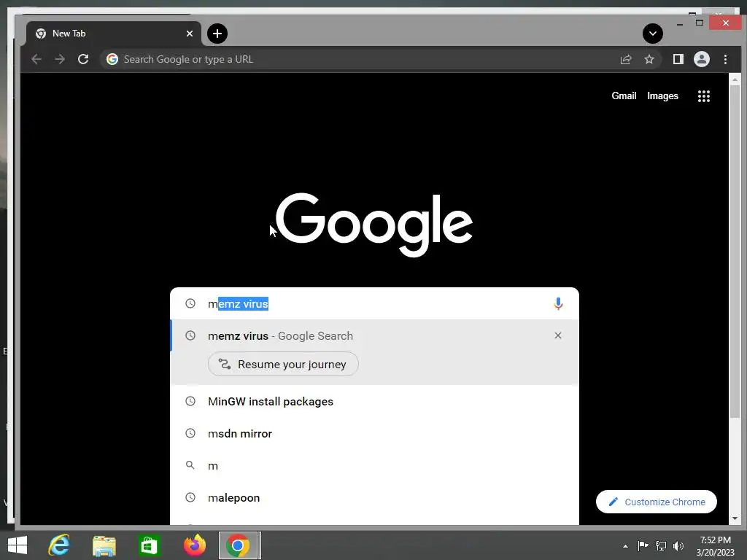The image size is (747, 560).
Task: Click the voice search microphone
Action: 558,303
